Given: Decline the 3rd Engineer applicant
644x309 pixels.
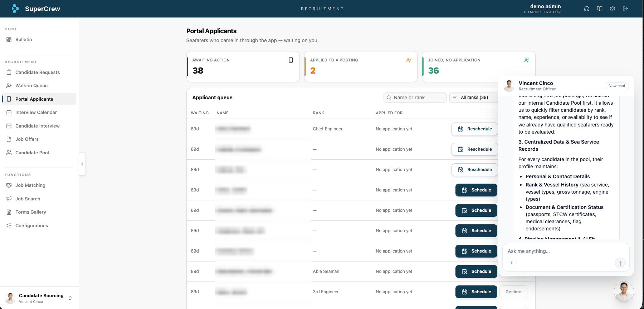Looking at the screenshot, I should (513, 292).
